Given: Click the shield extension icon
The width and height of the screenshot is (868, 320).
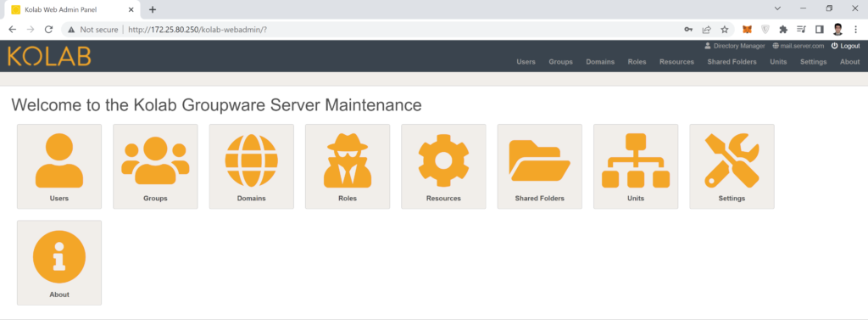Looking at the screenshot, I should 765,30.
